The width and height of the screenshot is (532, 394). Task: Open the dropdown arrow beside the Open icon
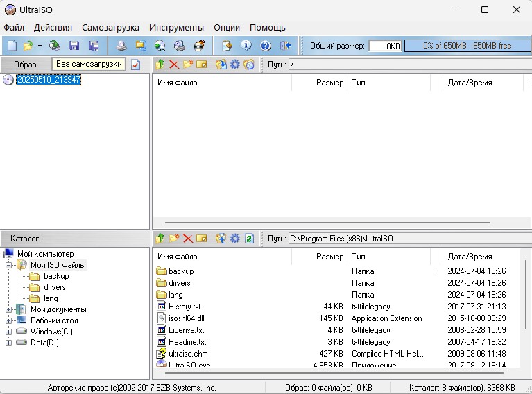coord(40,46)
